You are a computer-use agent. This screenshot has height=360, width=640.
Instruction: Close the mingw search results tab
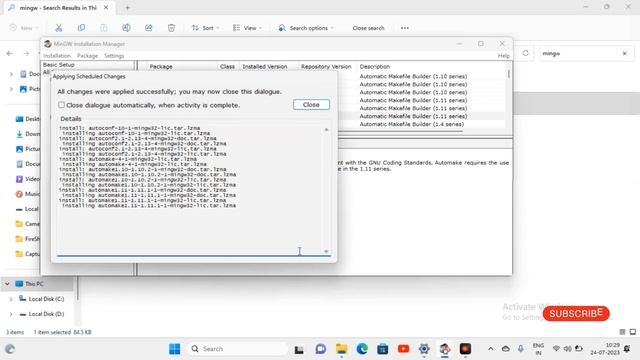point(106,8)
